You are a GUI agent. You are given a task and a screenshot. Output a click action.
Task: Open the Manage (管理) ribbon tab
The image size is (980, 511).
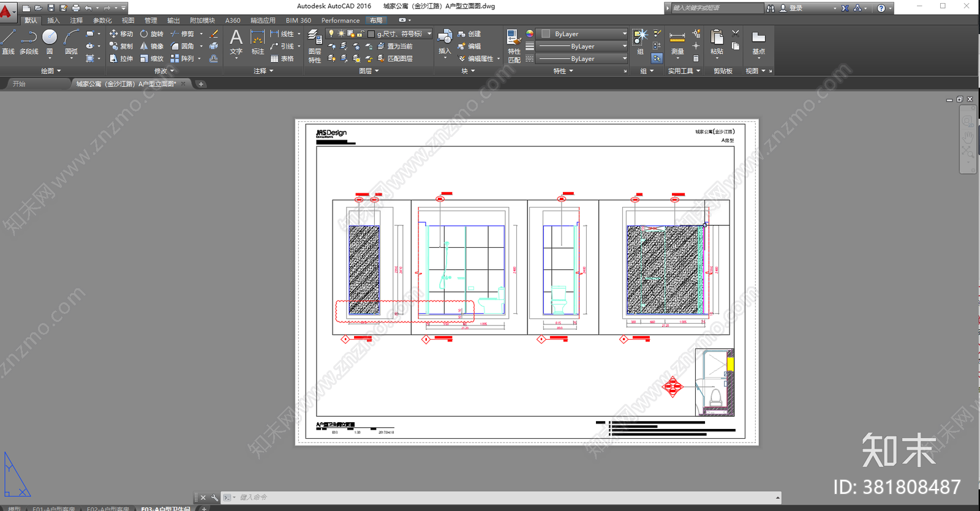tap(151, 20)
